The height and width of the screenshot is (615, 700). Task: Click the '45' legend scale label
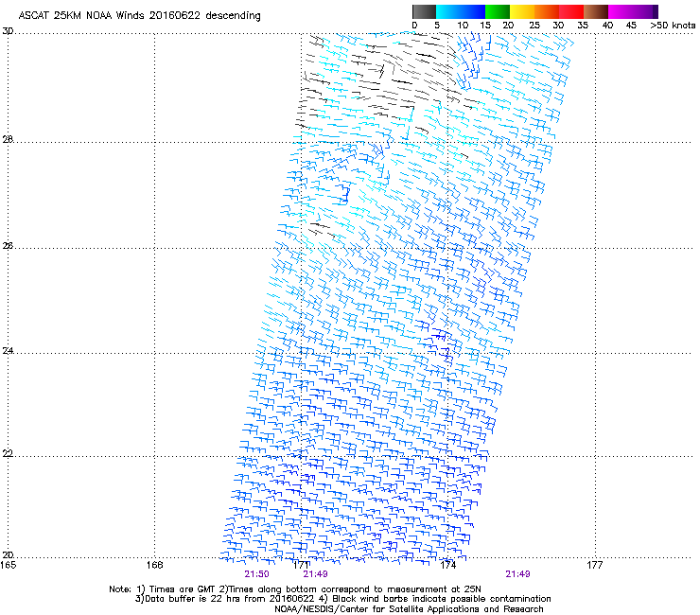click(631, 26)
